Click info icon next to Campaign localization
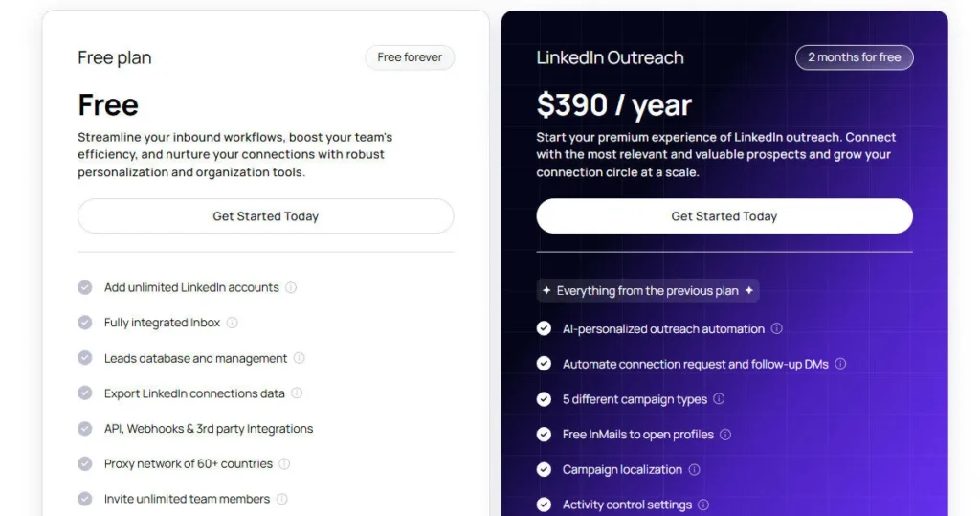980x516 pixels. click(694, 470)
